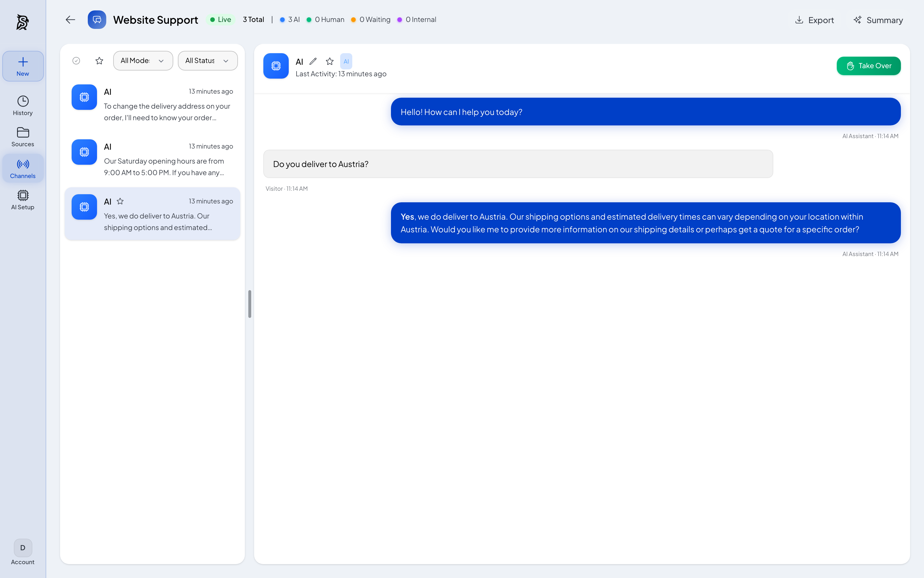Click the Last Activity text

pos(341,74)
